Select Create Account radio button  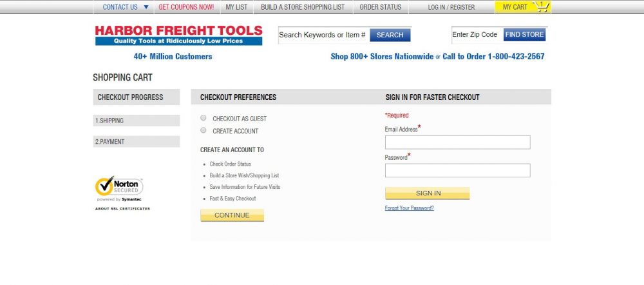(x=204, y=130)
